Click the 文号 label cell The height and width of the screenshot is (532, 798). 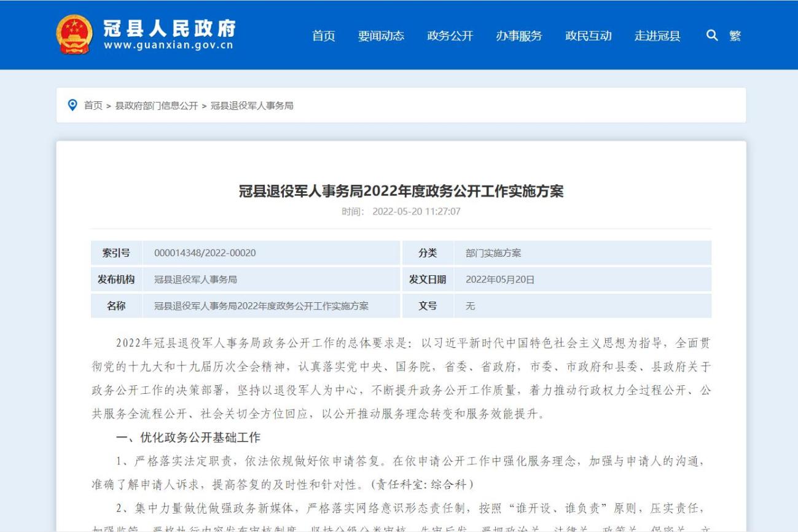coord(428,306)
